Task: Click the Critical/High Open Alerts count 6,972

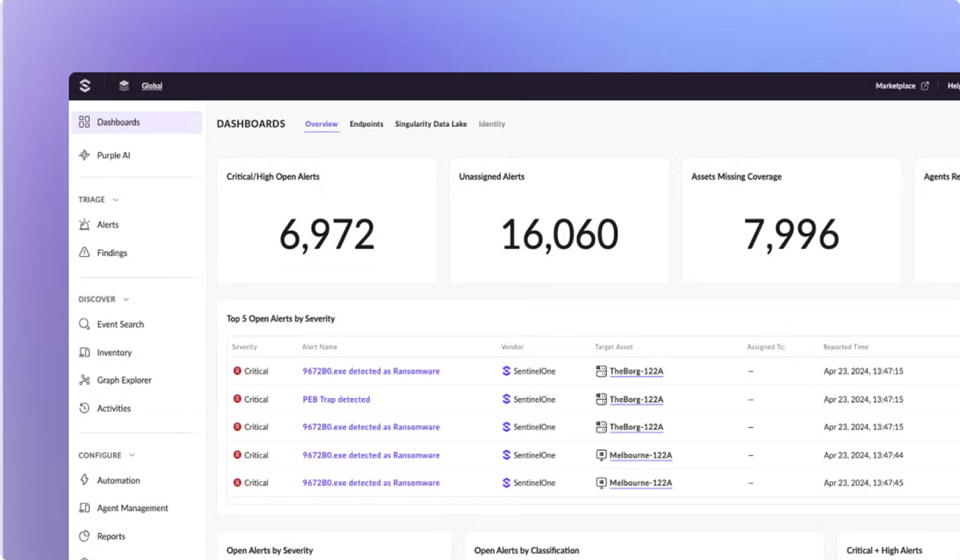Action: [327, 235]
